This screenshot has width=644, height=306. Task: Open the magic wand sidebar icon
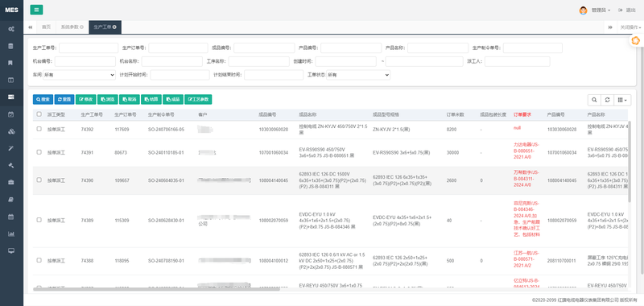coord(11,148)
